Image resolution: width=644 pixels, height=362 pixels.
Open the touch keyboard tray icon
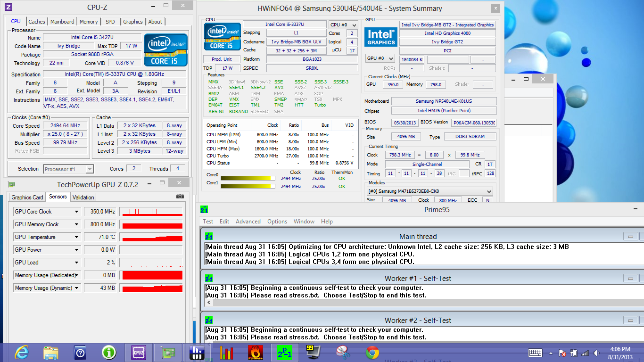tap(535, 353)
